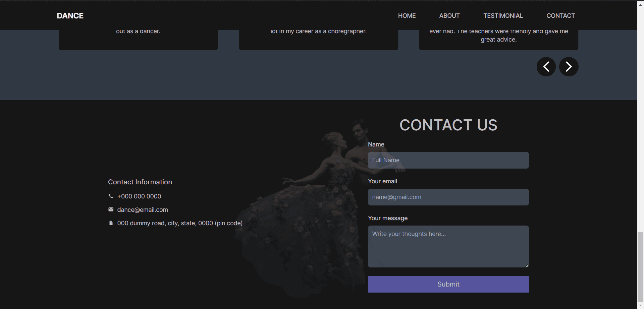Click the phone icon beside +000 000 0000
644x309 pixels.
pos(111,196)
